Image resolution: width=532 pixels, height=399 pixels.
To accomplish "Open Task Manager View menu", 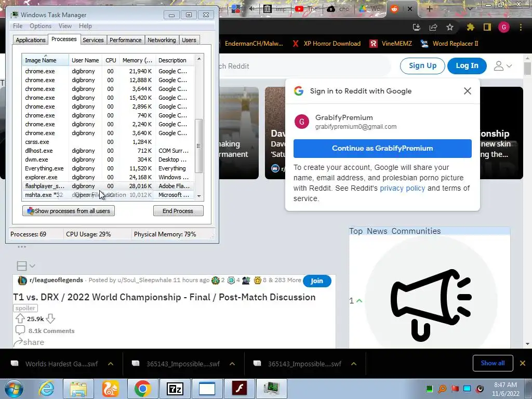I will coord(65,26).
